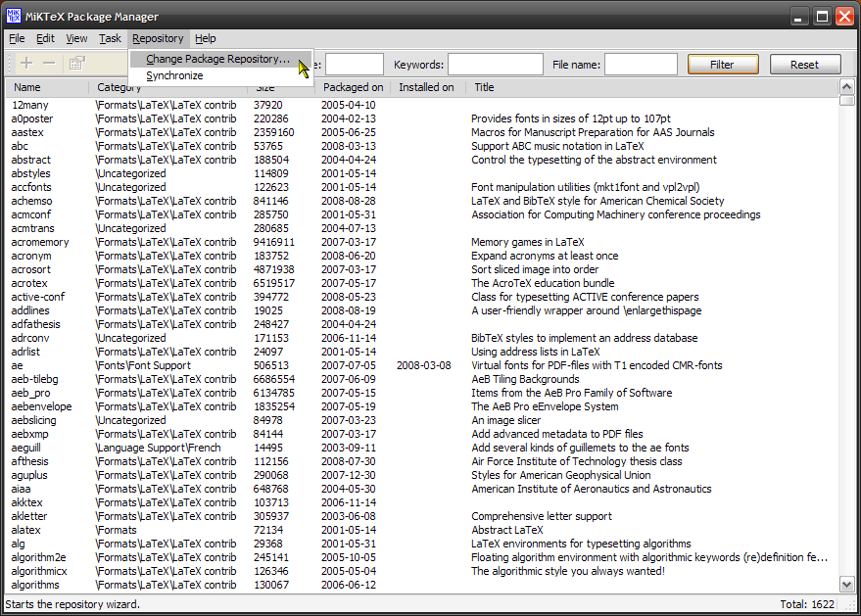Open the File menu
861x616 pixels.
[x=17, y=38]
